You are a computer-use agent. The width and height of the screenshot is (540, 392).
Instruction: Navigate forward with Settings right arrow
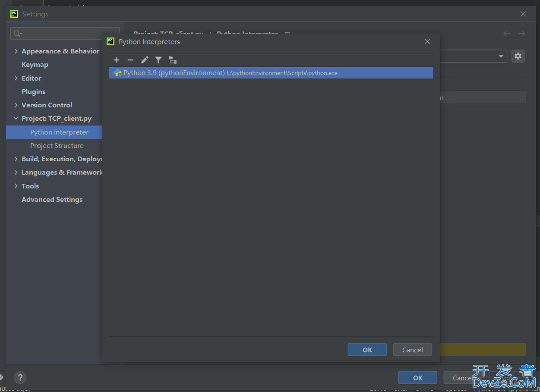pyautogui.click(x=521, y=34)
